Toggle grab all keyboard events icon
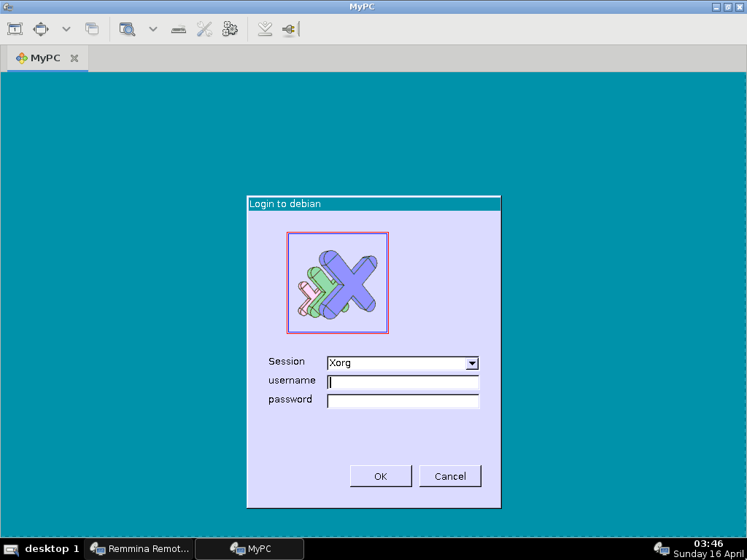Viewport: 747px width, 560px height. [178, 29]
